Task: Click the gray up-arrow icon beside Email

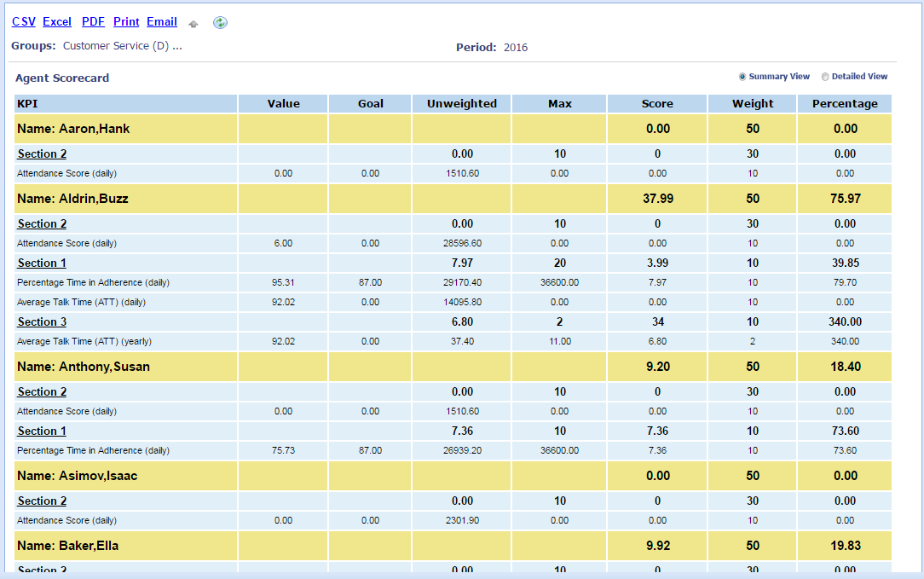Action: (x=193, y=24)
